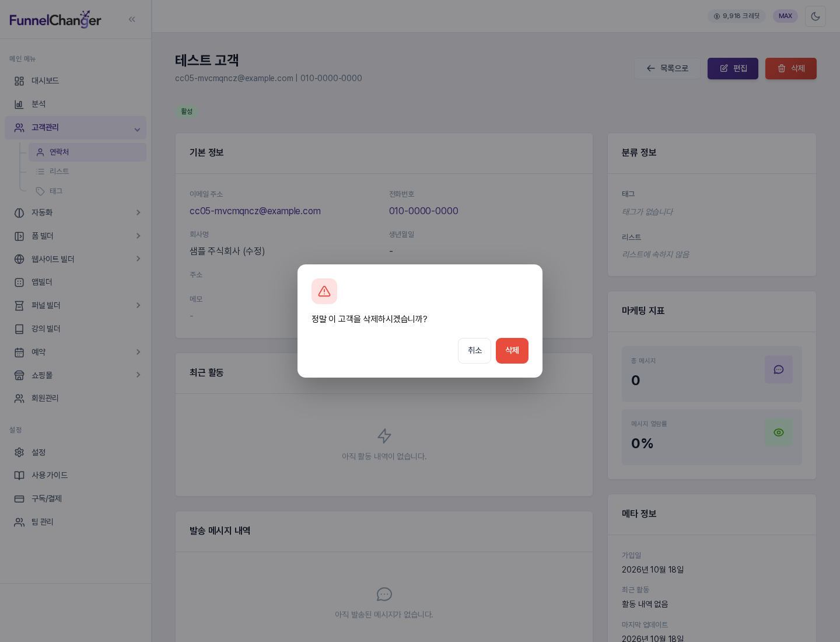Open the 분석 menu item
Image resolution: width=840 pixels, height=642 pixels.
tap(75, 104)
